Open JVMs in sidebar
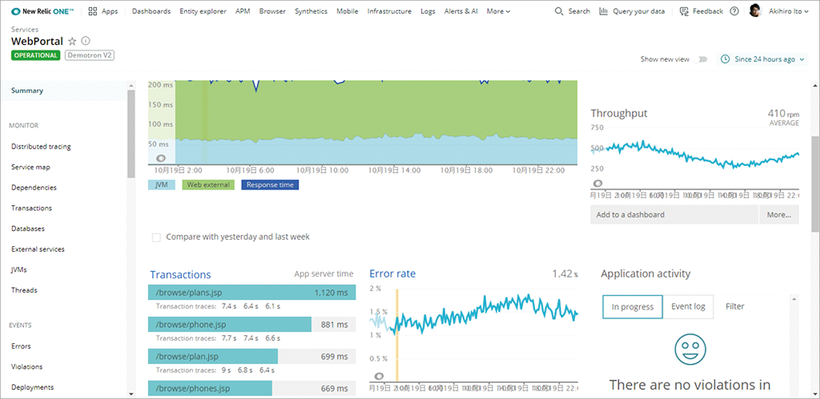Viewport: 820px width, 399px height. (x=19, y=270)
